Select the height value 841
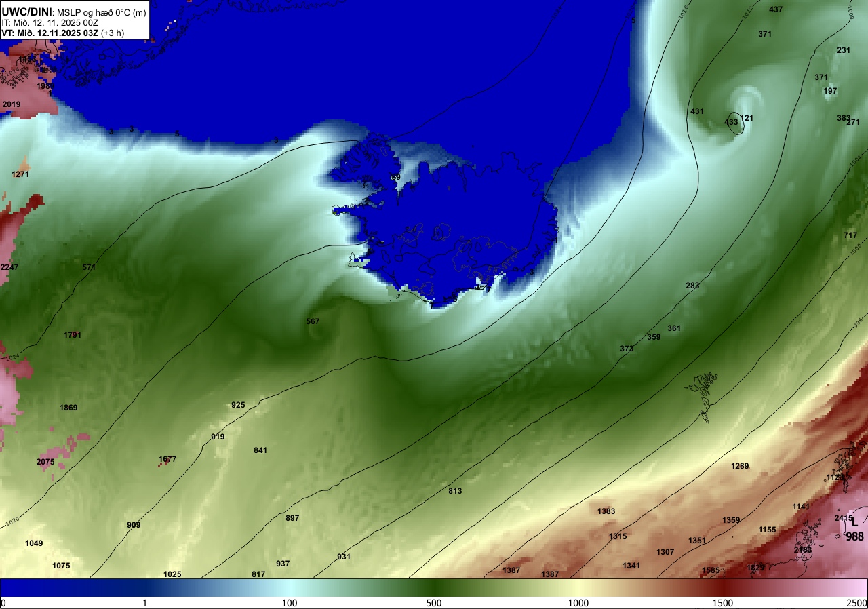Image resolution: width=868 pixels, height=609 pixels. [x=260, y=450]
